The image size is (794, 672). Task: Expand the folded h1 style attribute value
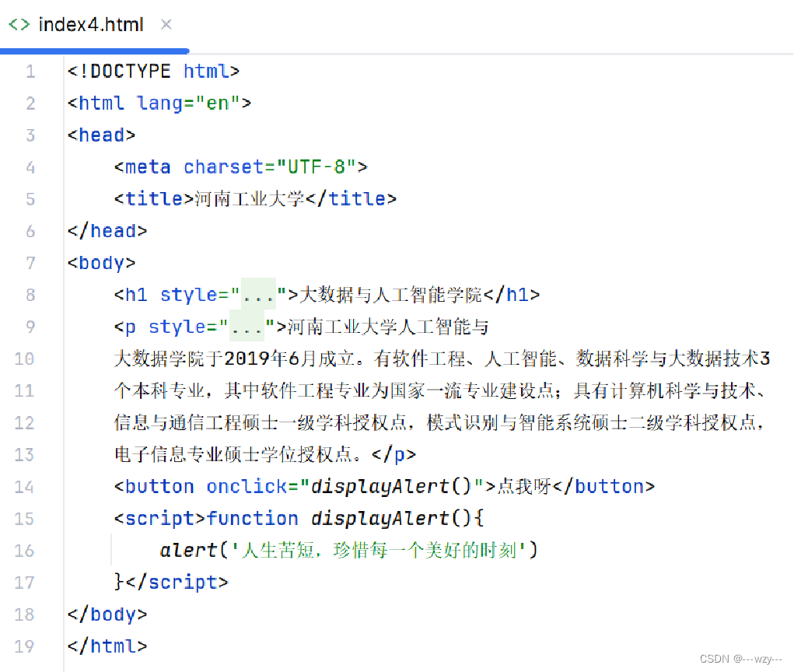[258, 294]
